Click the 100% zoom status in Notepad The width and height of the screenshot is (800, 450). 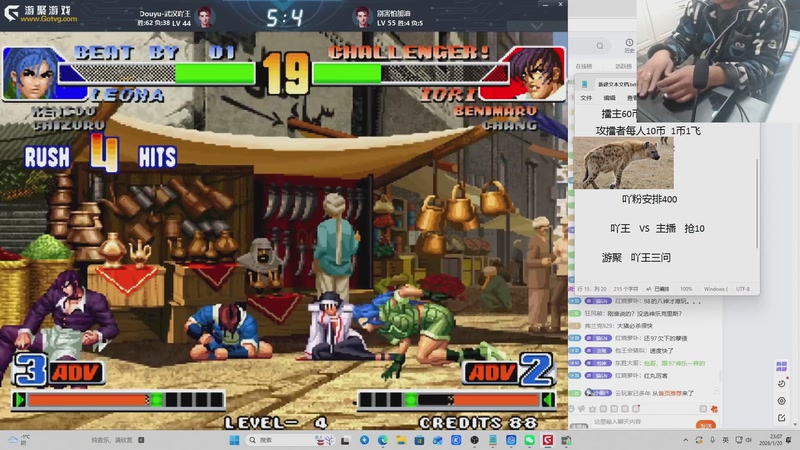tap(686, 289)
